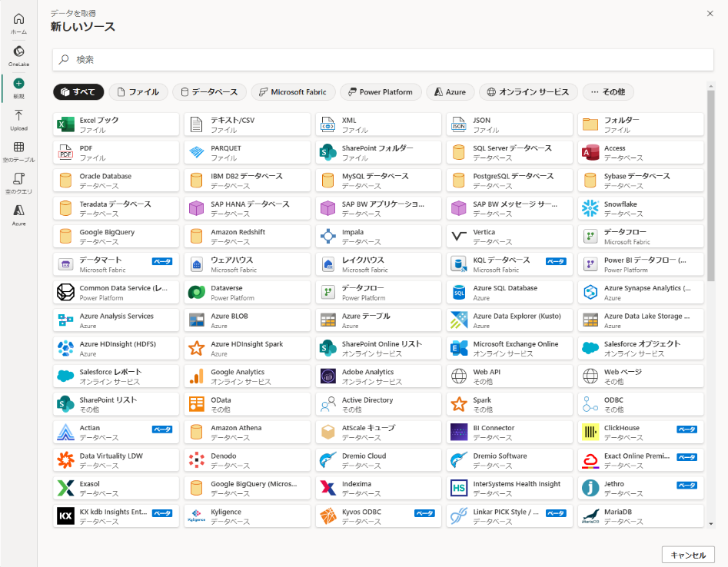Open the OneLake icon in the sidebar
Screen dimensions: 728x567
tap(18, 51)
